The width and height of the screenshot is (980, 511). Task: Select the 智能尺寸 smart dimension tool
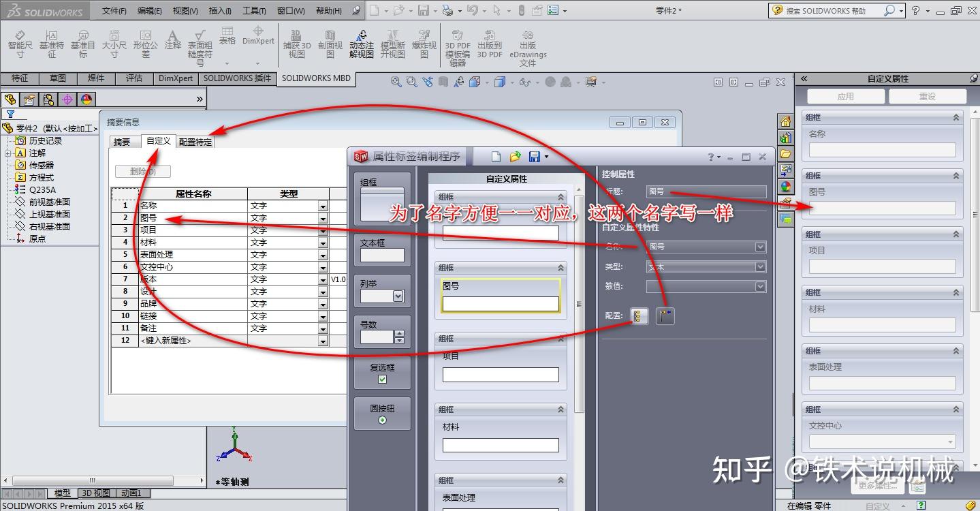(x=20, y=44)
